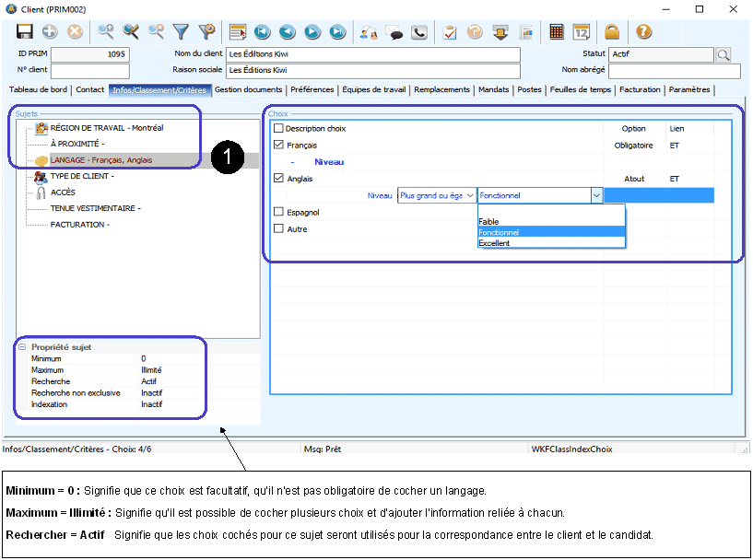Switch to the Gestion documents tab
753x560 pixels.
248,90
